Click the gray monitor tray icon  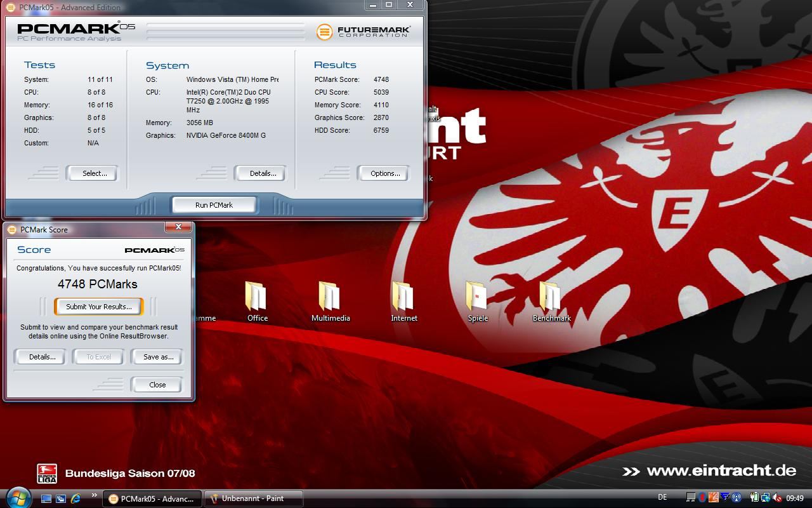(x=691, y=497)
